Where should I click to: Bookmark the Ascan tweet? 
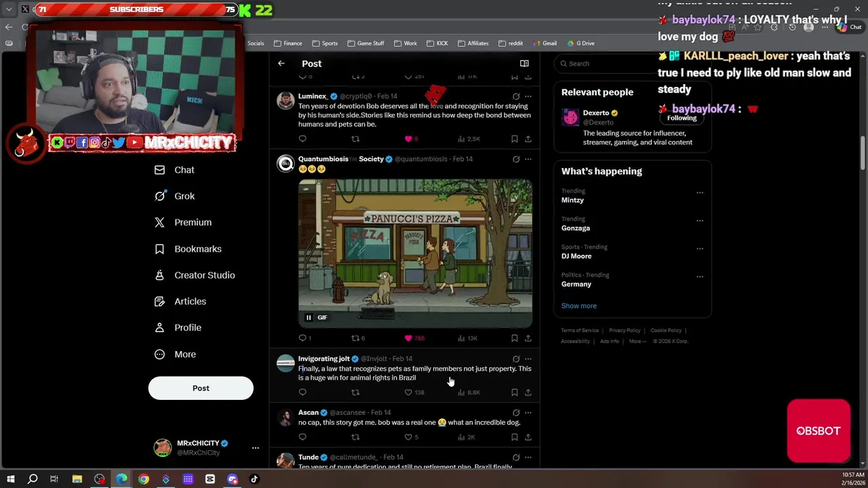(x=515, y=437)
